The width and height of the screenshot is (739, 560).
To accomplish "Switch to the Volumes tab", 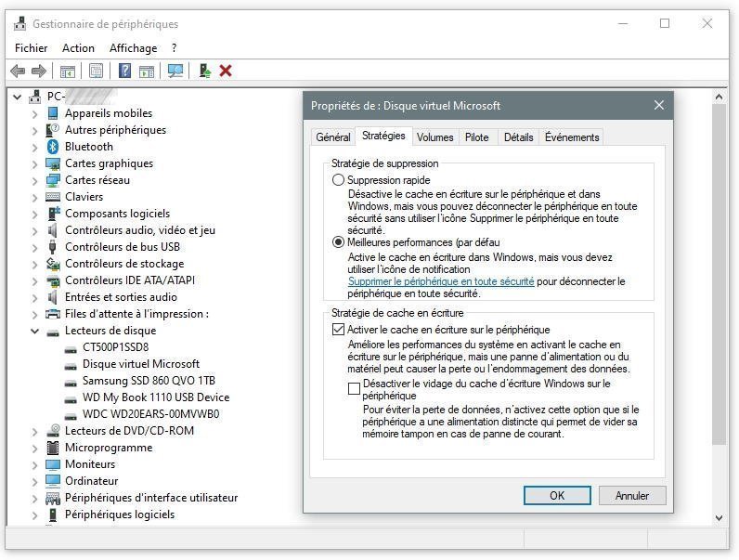I will click(435, 137).
